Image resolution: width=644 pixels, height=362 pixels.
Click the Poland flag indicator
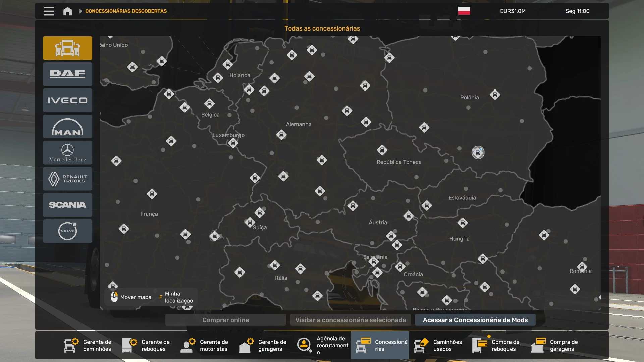tap(464, 11)
